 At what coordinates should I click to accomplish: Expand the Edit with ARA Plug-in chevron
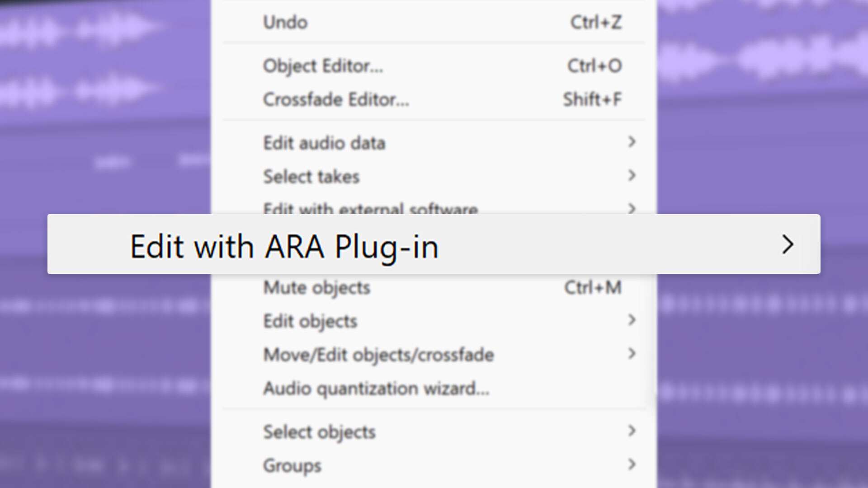pyautogui.click(x=788, y=244)
